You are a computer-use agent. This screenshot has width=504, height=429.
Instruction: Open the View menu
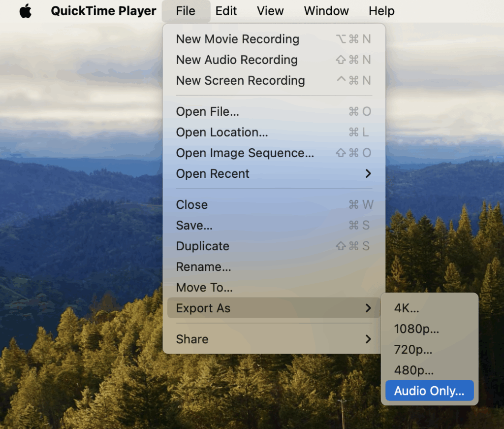coord(270,11)
